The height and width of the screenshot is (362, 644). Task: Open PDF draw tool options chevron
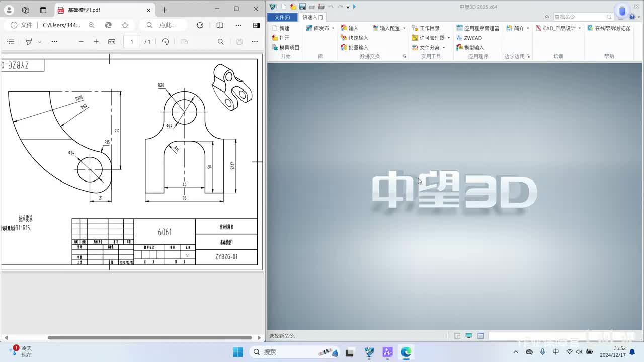(x=40, y=42)
